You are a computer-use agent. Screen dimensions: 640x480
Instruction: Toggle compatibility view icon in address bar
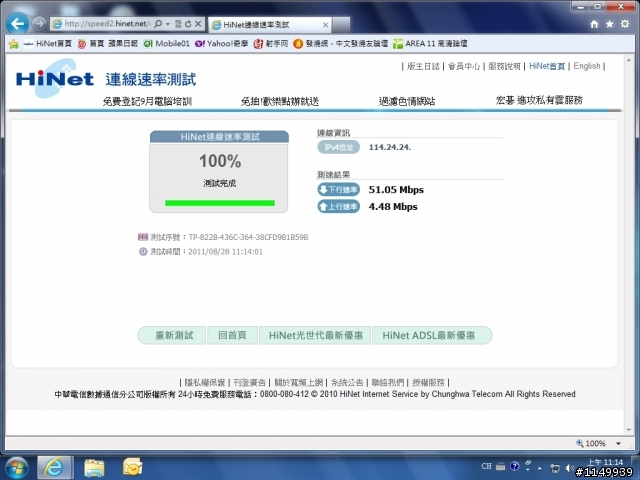pyautogui.click(x=178, y=24)
